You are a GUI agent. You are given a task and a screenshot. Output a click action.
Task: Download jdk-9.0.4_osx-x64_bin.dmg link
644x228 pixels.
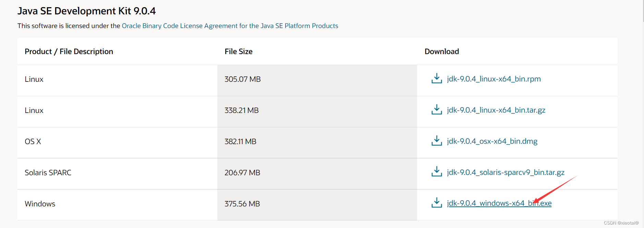[492, 141]
